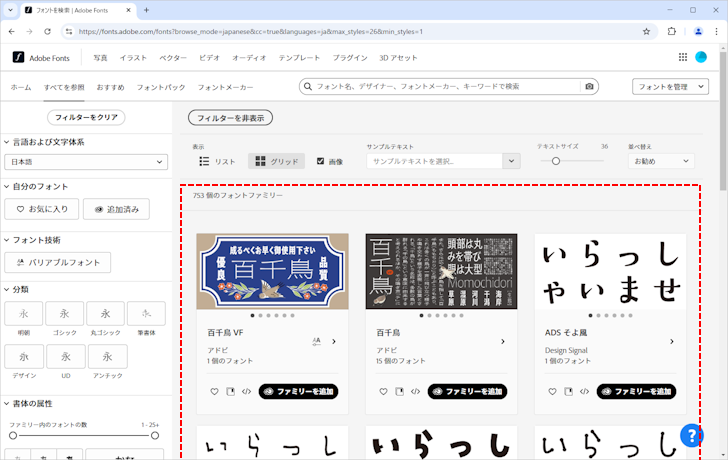728x460 pixels.
Task: Show お気に入り fonts
Action: pyautogui.click(x=42, y=209)
